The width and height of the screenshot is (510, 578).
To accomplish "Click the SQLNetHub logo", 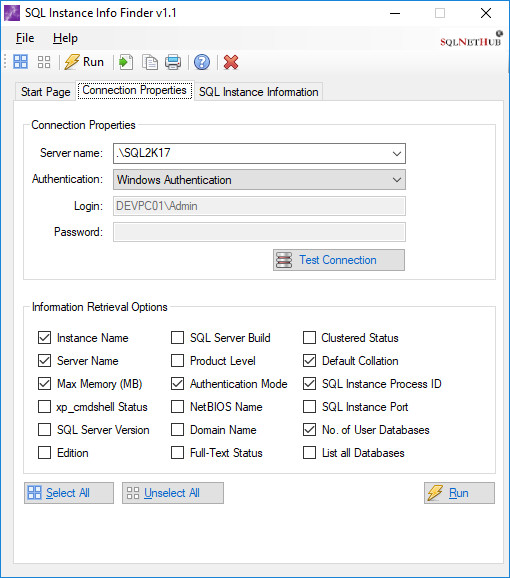I will pyautogui.click(x=471, y=39).
